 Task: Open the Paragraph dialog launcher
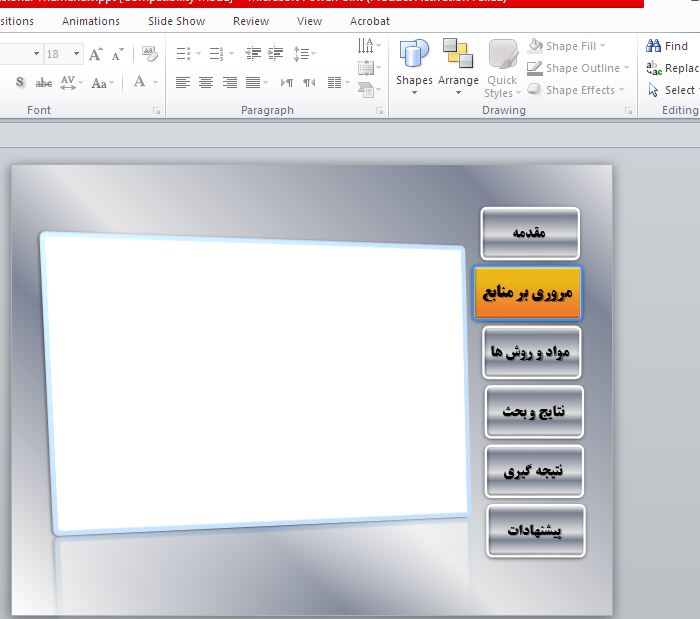379,111
